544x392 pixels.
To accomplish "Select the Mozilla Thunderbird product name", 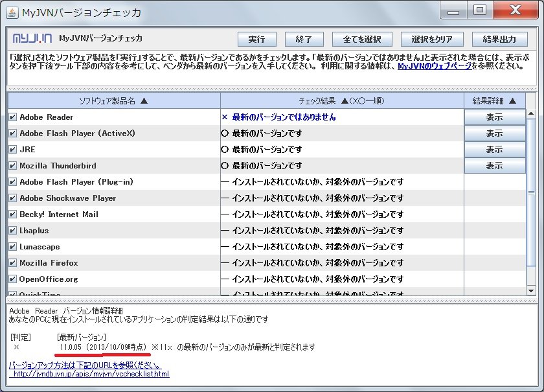I will point(58,166).
